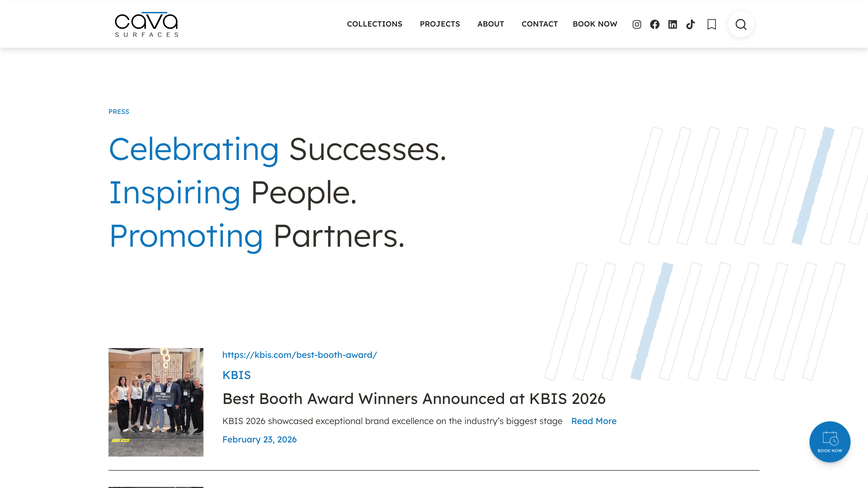Open the KBIS booth team photo thumbnail
Viewport: 868px width, 488px height.
(156, 402)
